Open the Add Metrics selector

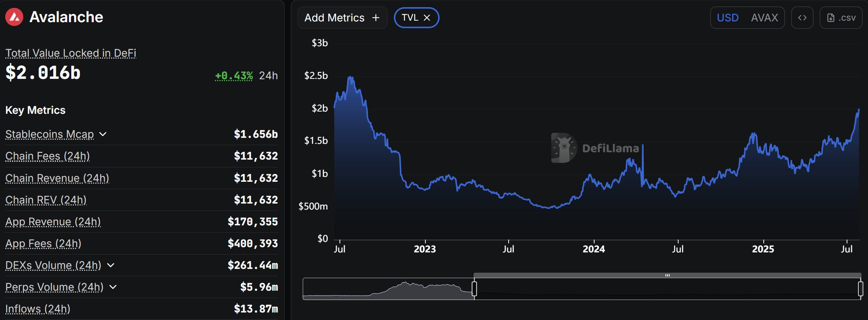[342, 18]
